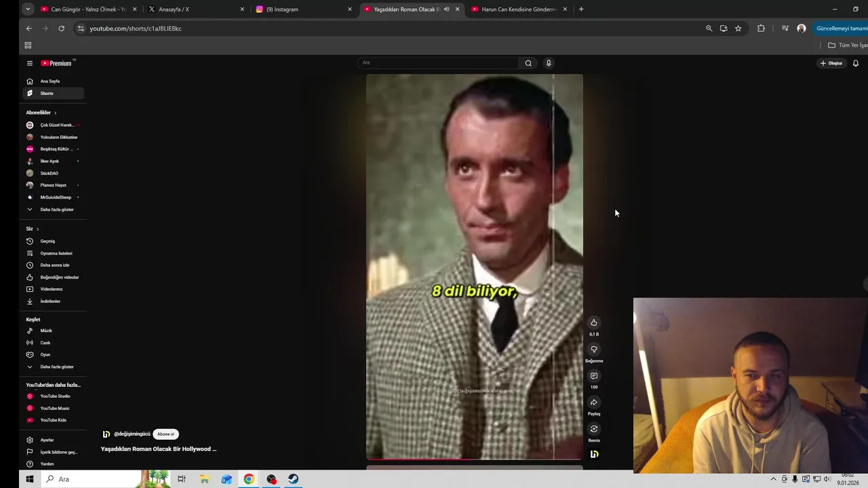Open Steam from the taskbar
This screenshot has height=488, width=868.
point(293,479)
